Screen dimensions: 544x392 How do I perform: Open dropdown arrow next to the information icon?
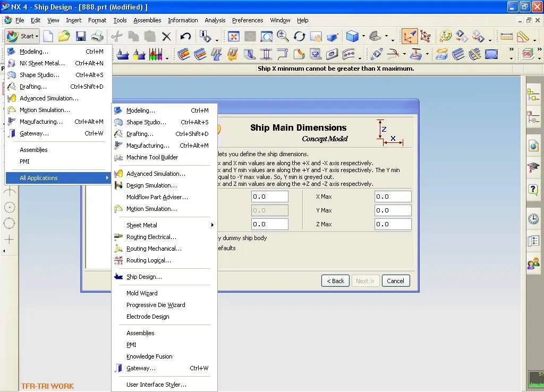[x=217, y=40]
